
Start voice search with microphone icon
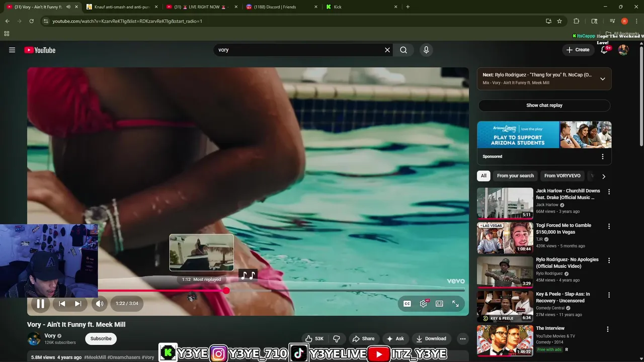(426, 50)
